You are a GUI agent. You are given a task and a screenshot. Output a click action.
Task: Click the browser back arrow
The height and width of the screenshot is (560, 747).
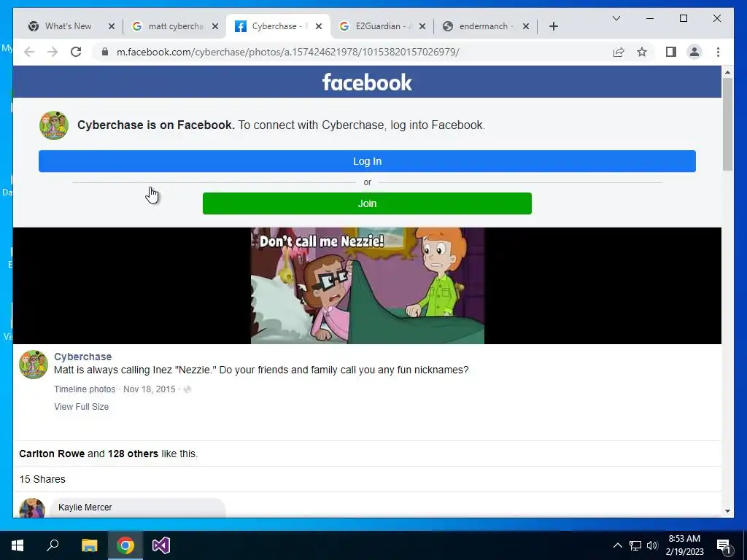(x=29, y=52)
